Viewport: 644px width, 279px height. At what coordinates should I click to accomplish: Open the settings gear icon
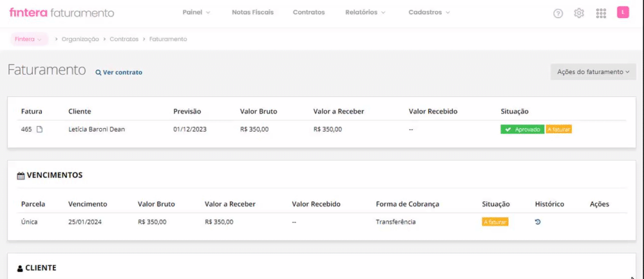pyautogui.click(x=579, y=13)
